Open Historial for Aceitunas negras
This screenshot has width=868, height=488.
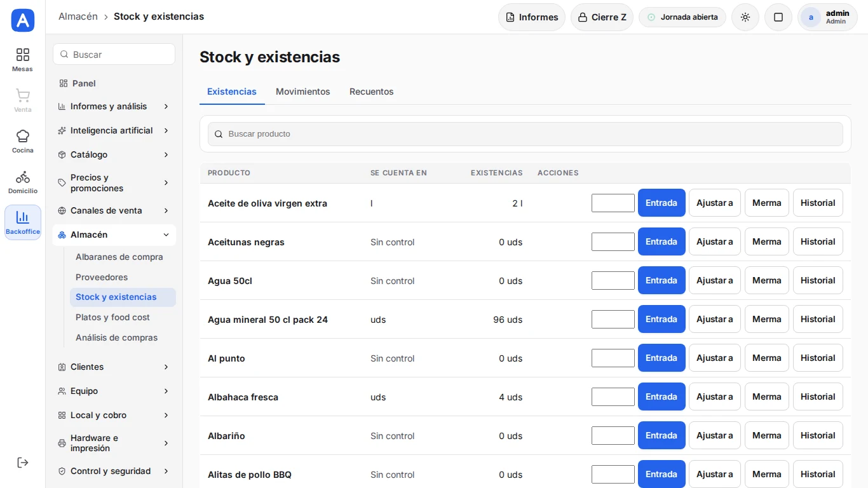point(818,241)
